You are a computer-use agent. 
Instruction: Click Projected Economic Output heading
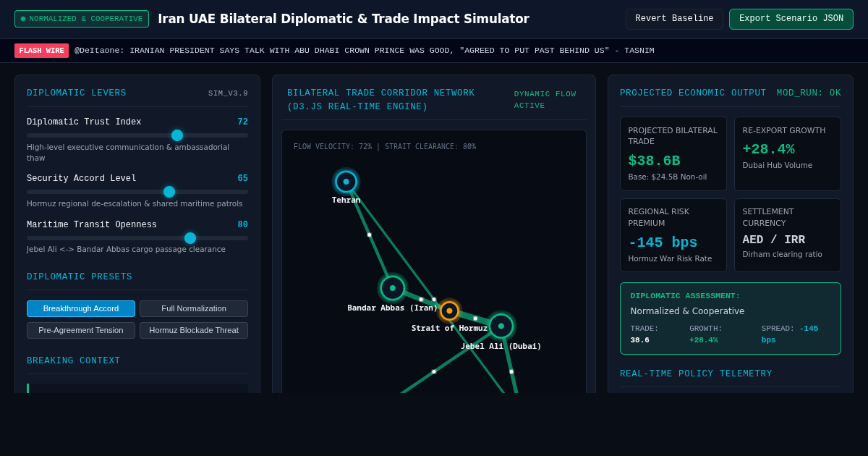[693, 93]
